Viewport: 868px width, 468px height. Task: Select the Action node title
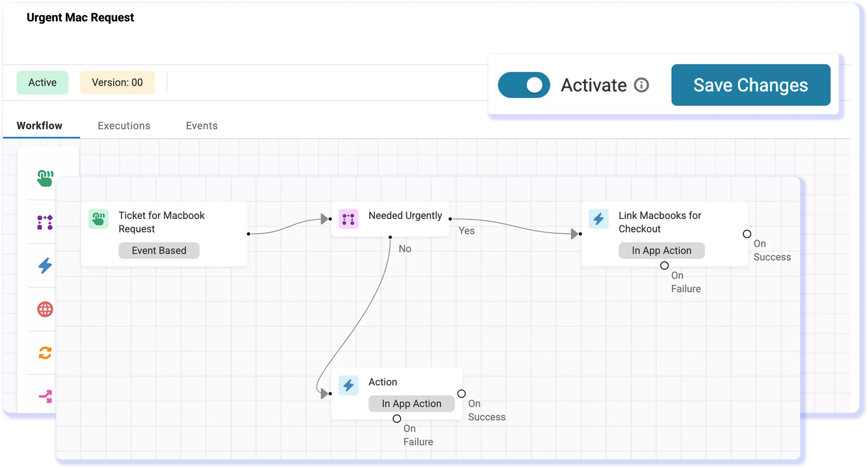(383, 382)
